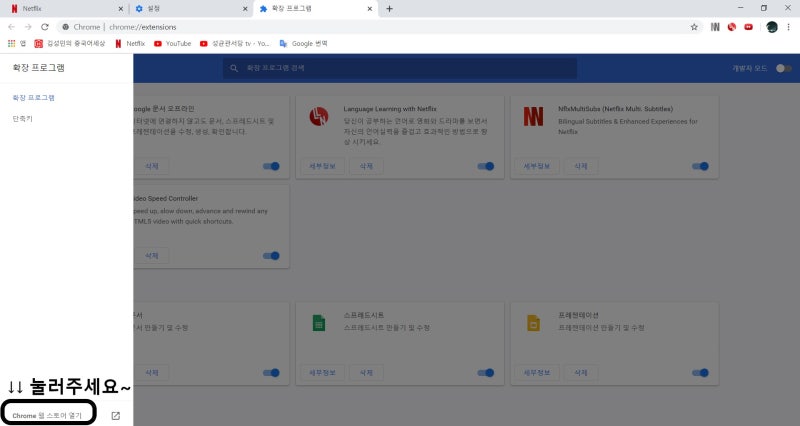This screenshot has width=800, height=426.
Task: Open the YouTube bookmark
Action: click(x=172, y=44)
